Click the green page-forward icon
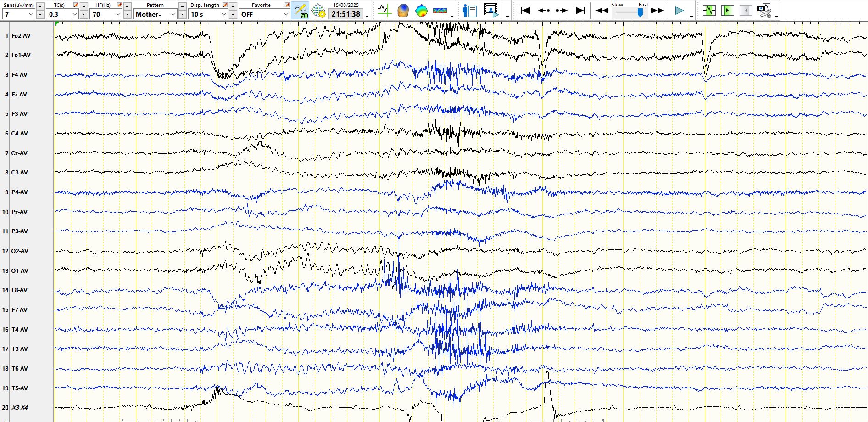This screenshot has width=868, height=422. point(728,10)
